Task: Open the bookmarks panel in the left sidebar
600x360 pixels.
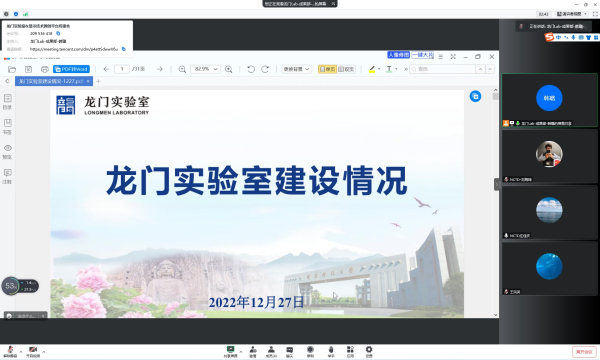Action: (7, 126)
